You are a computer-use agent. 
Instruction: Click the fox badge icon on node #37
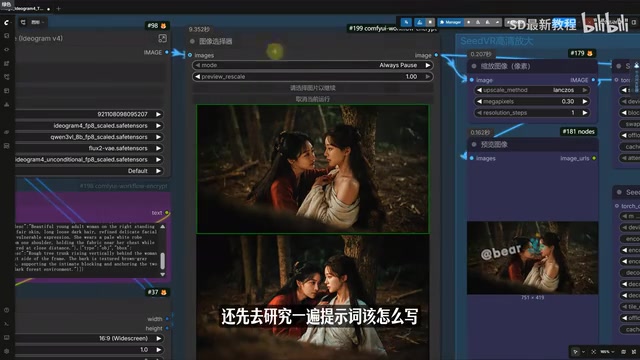[x=164, y=292]
